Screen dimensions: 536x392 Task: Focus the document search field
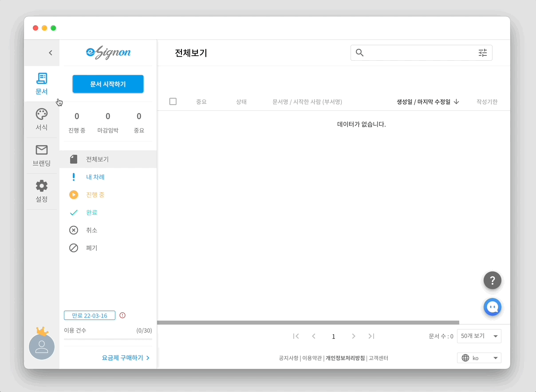tap(421, 53)
